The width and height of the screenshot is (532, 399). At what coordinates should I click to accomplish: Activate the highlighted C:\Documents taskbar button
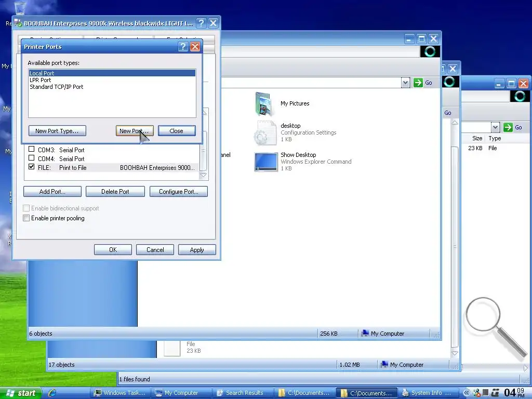click(x=367, y=393)
